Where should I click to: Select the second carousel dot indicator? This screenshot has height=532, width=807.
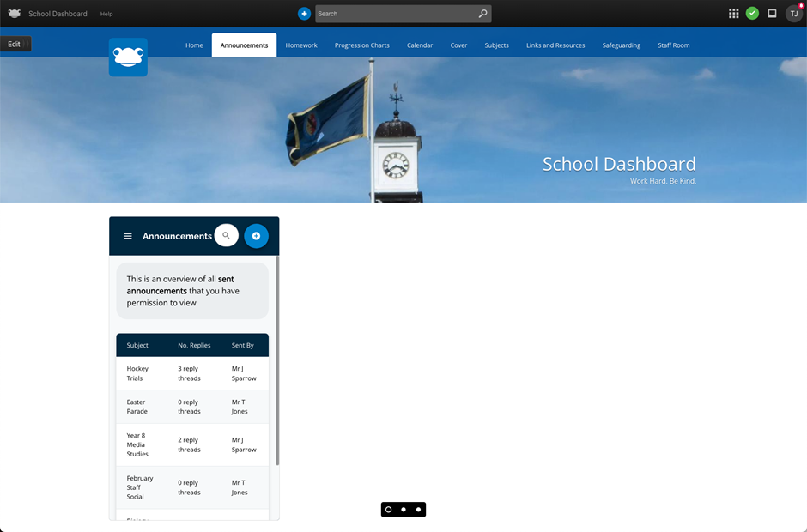pyautogui.click(x=403, y=510)
